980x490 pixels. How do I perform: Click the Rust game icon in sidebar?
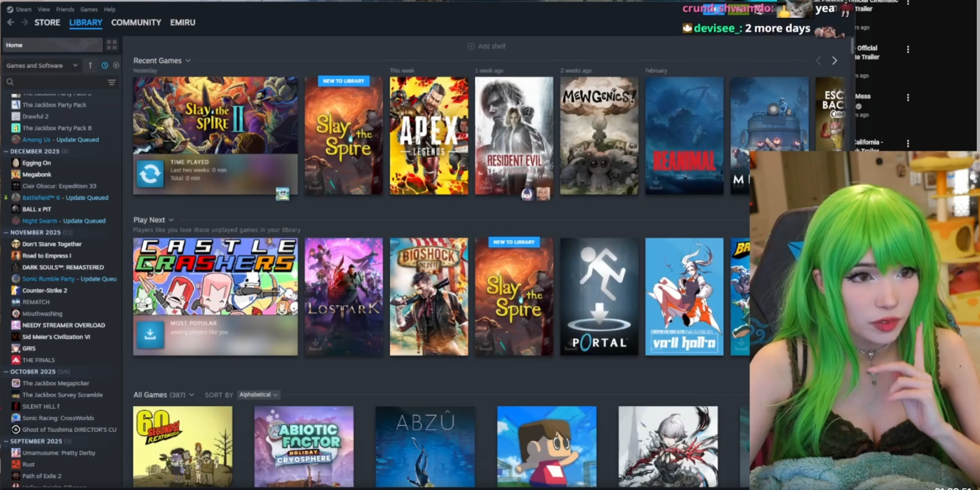[x=16, y=464]
